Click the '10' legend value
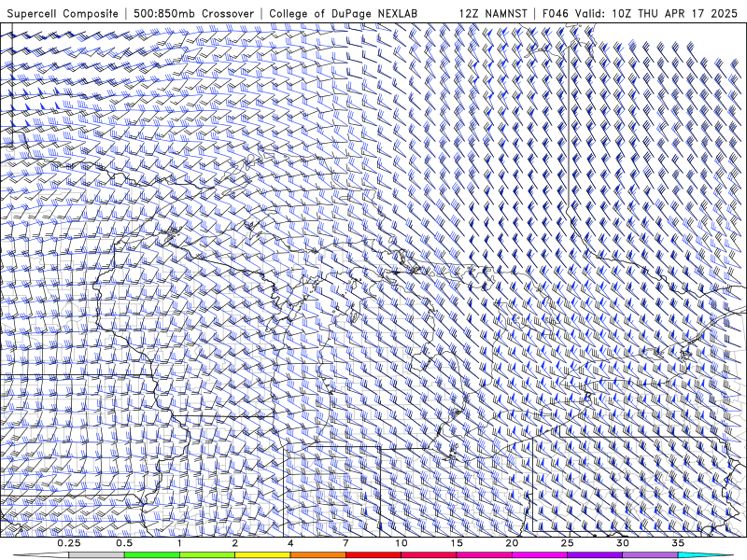 click(x=402, y=543)
